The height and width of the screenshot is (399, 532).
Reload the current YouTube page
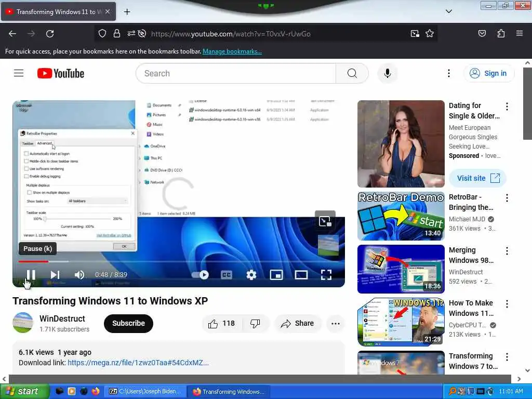(50, 34)
